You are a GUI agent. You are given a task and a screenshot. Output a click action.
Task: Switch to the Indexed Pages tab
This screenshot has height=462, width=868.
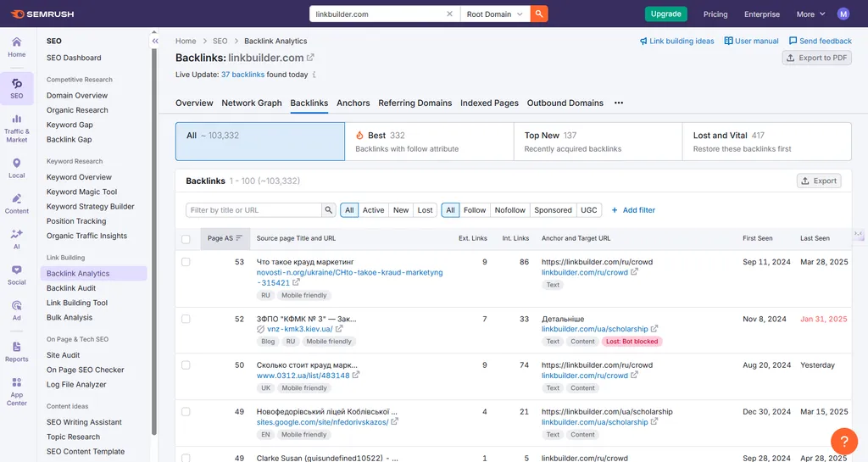click(x=489, y=103)
